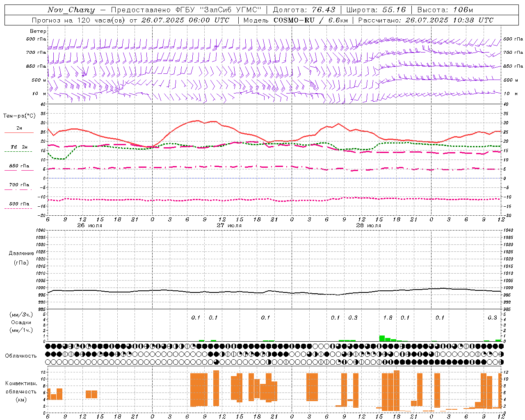Click the -20 value on right temperature axis
Image resolution: width=525 pixels, height=420 pixels.
click(x=507, y=215)
